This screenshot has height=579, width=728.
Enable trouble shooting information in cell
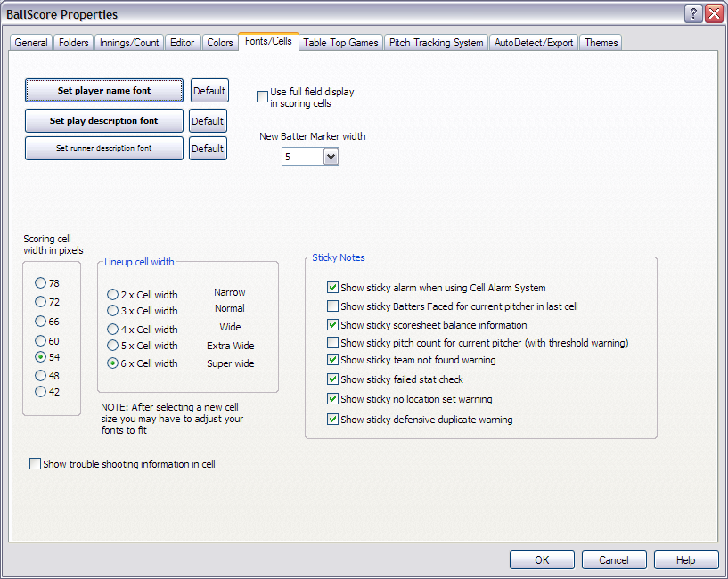point(35,464)
